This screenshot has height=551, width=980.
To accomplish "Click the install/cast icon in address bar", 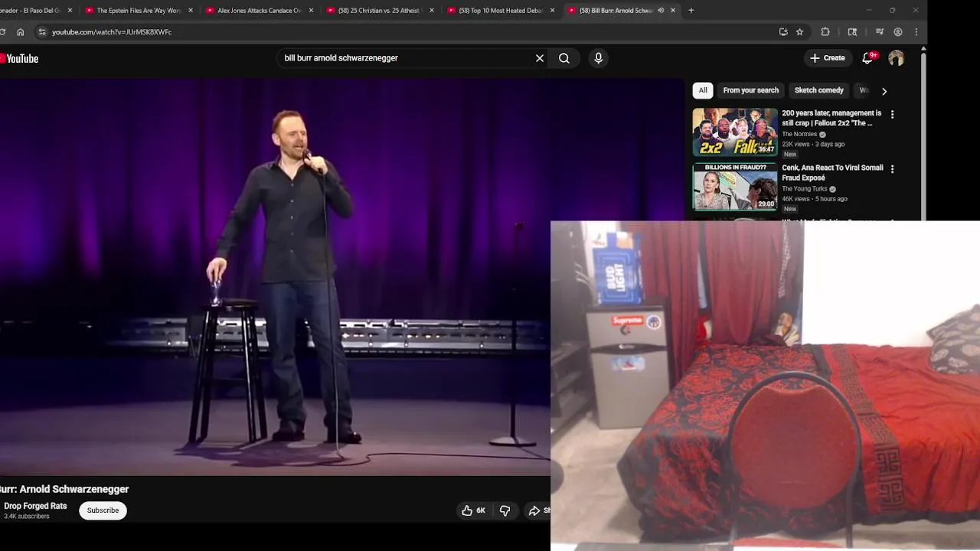I will tap(783, 32).
